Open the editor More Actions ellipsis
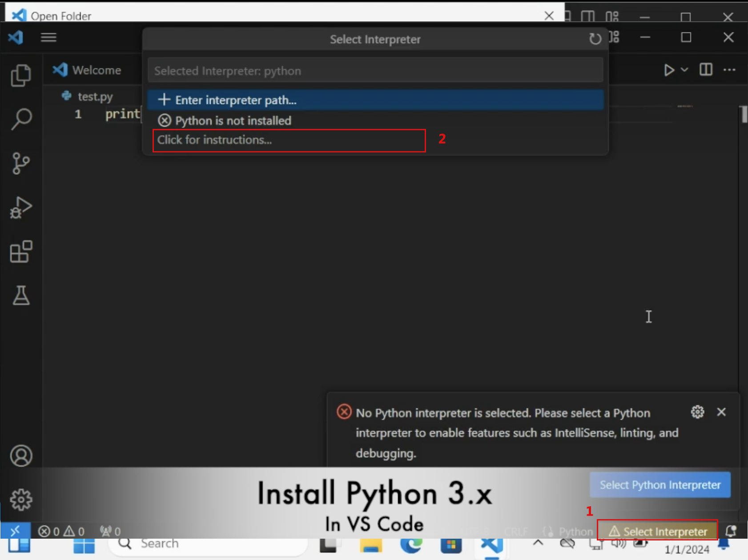Image resolution: width=748 pixels, height=560 pixels. point(729,70)
